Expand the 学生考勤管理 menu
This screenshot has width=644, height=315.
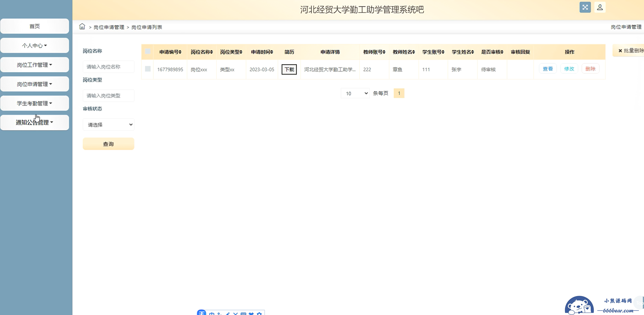click(34, 103)
